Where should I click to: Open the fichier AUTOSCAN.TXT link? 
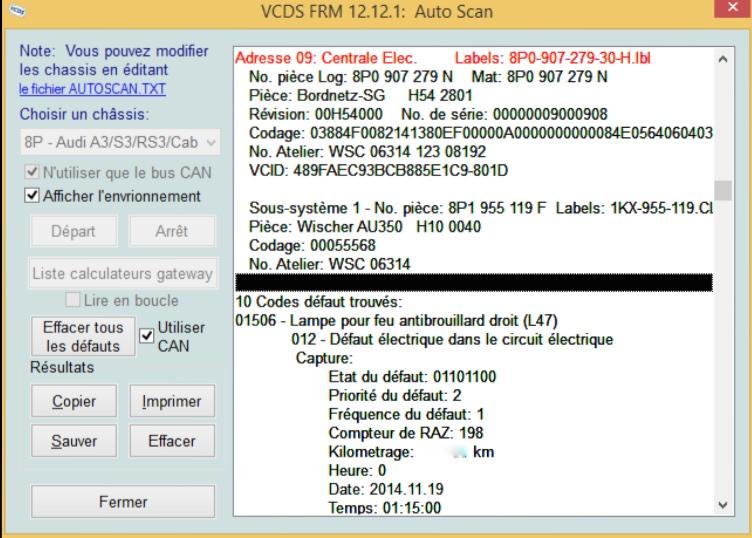click(x=93, y=89)
